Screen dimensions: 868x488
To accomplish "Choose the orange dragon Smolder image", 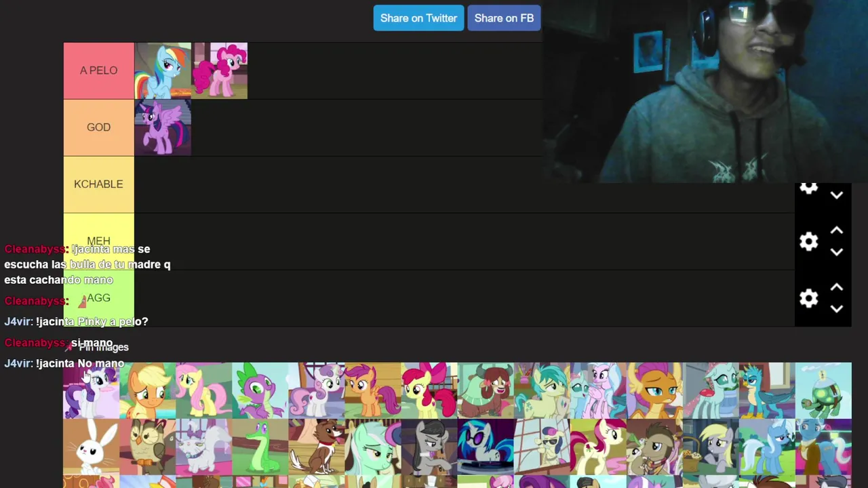I will (654, 390).
